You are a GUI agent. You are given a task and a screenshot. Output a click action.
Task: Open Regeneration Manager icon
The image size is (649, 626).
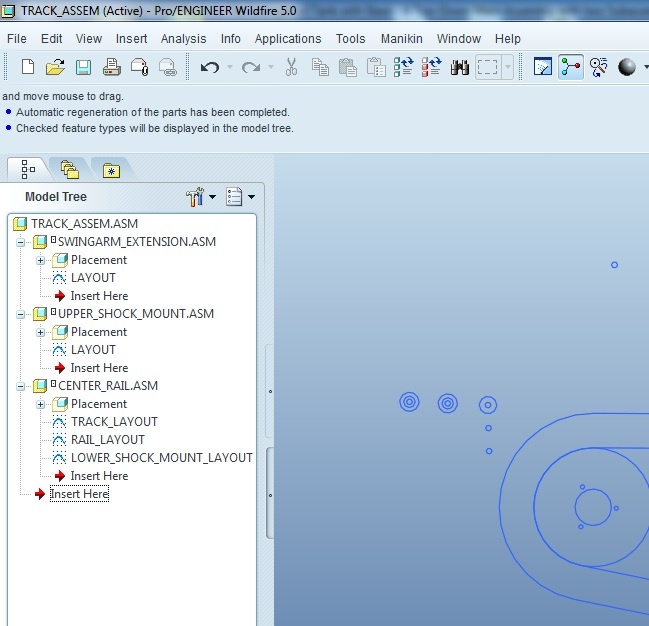[431, 67]
